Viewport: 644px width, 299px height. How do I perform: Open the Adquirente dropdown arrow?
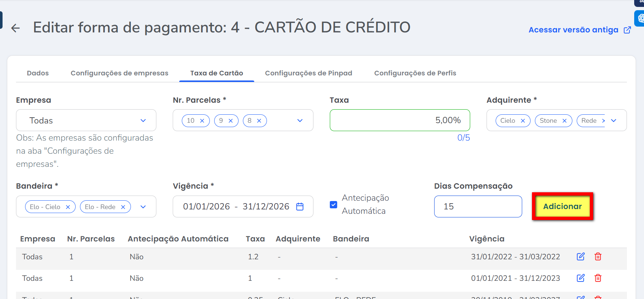[614, 121]
